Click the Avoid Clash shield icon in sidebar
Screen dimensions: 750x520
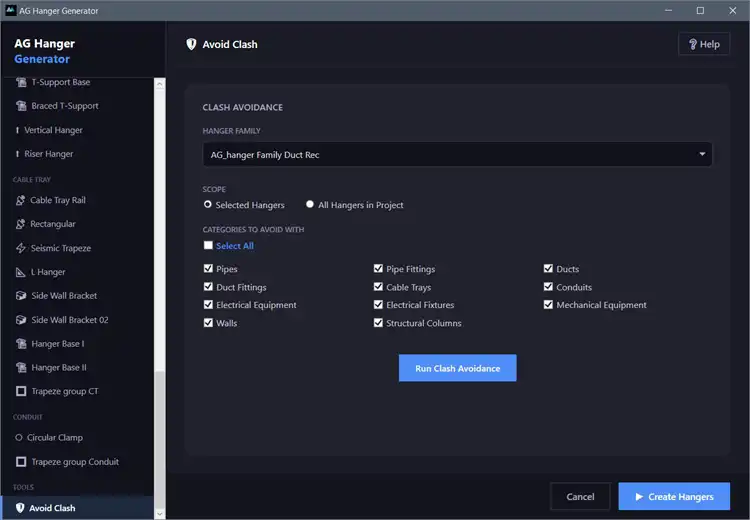[x=20, y=508]
